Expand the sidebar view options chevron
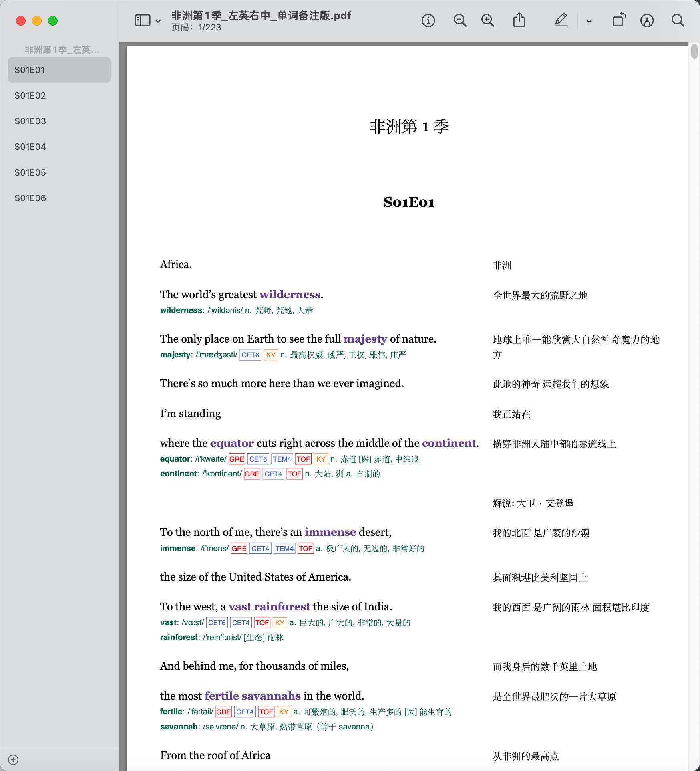 [x=158, y=21]
